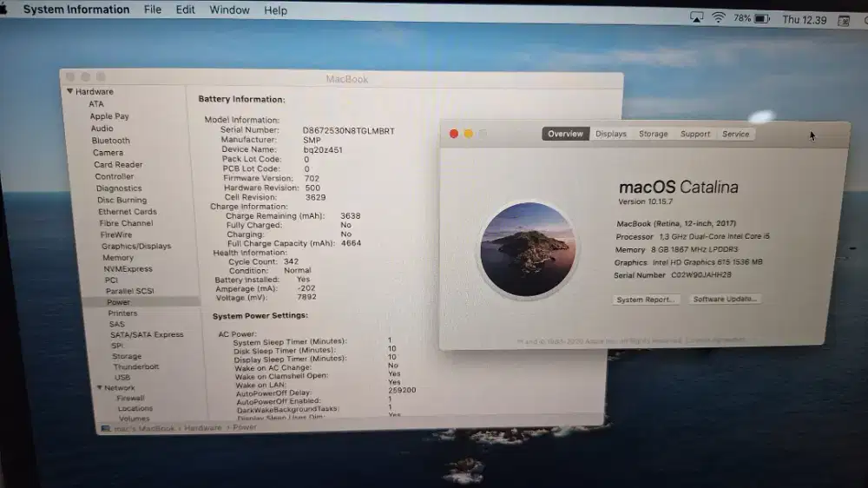Click battery serial number D8672530N8TGLMBRT
868x488 pixels.
point(348,131)
